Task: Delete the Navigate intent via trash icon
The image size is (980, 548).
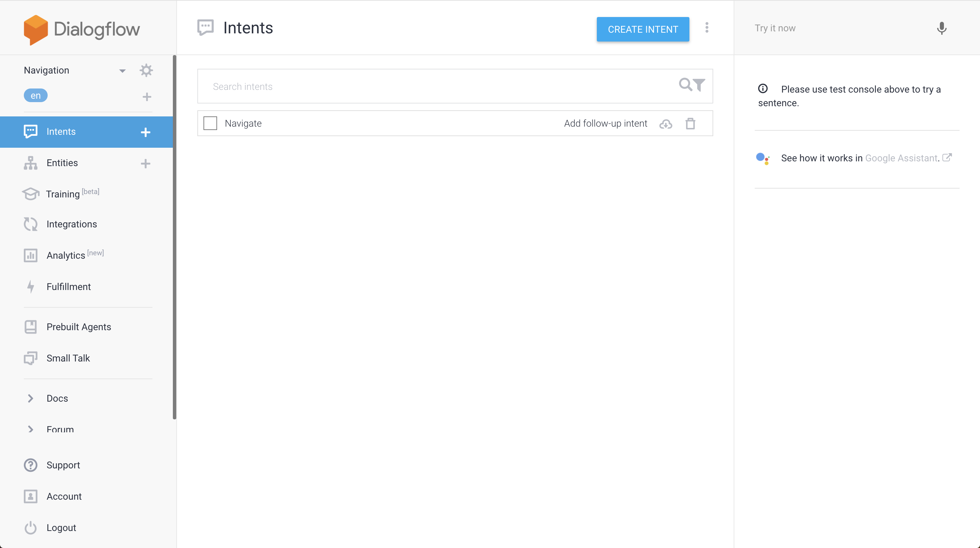Action: (x=690, y=124)
